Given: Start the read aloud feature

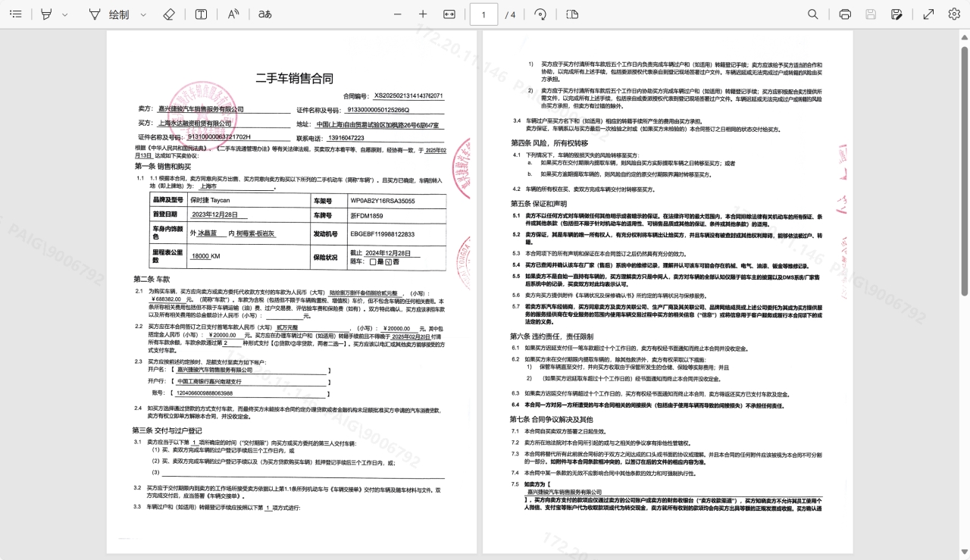Looking at the screenshot, I should [x=233, y=14].
